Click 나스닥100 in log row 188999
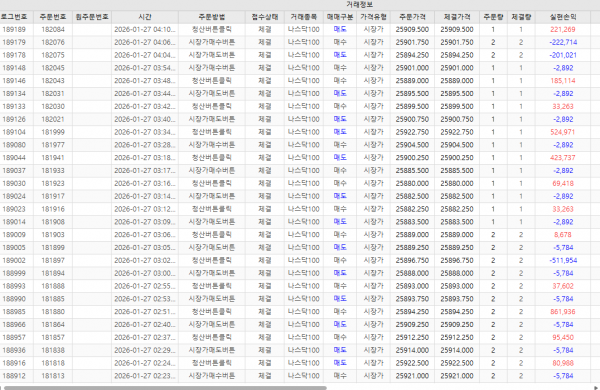This screenshot has height=390, width=600. pos(304,273)
